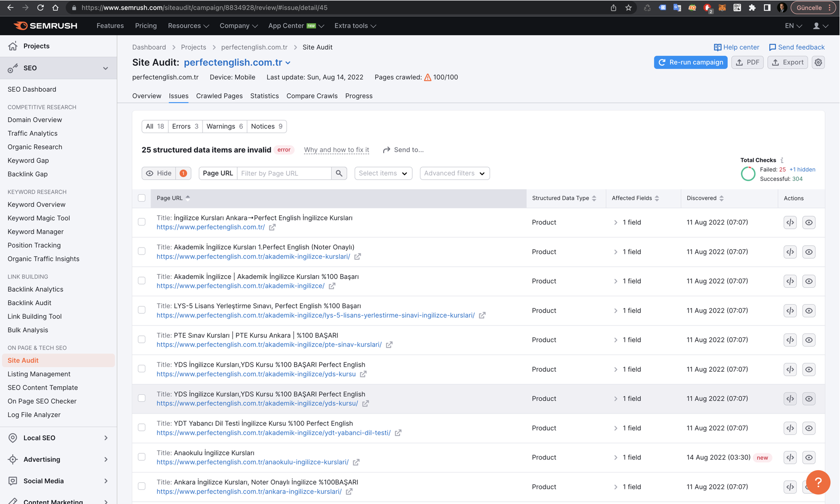
Task: Open Why and how to fix it link
Action: (x=336, y=150)
